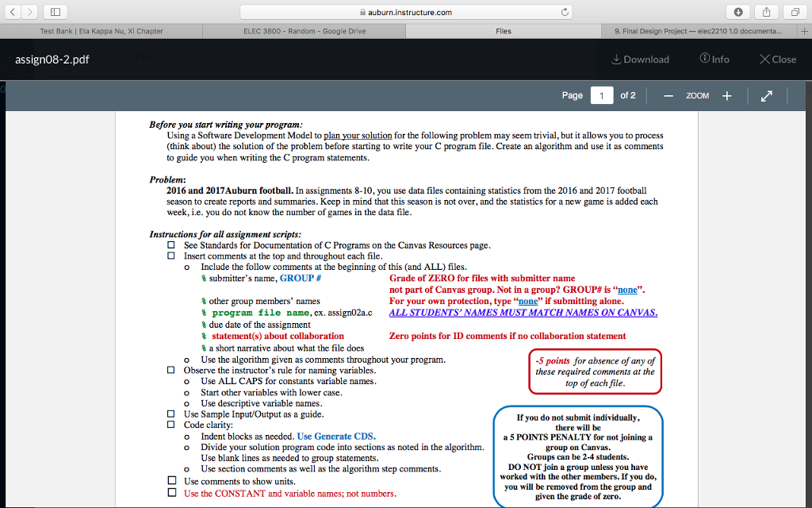This screenshot has height=508, width=812.
Task: Check the Use Sample Input/Output box
Action: pos(171,414)
